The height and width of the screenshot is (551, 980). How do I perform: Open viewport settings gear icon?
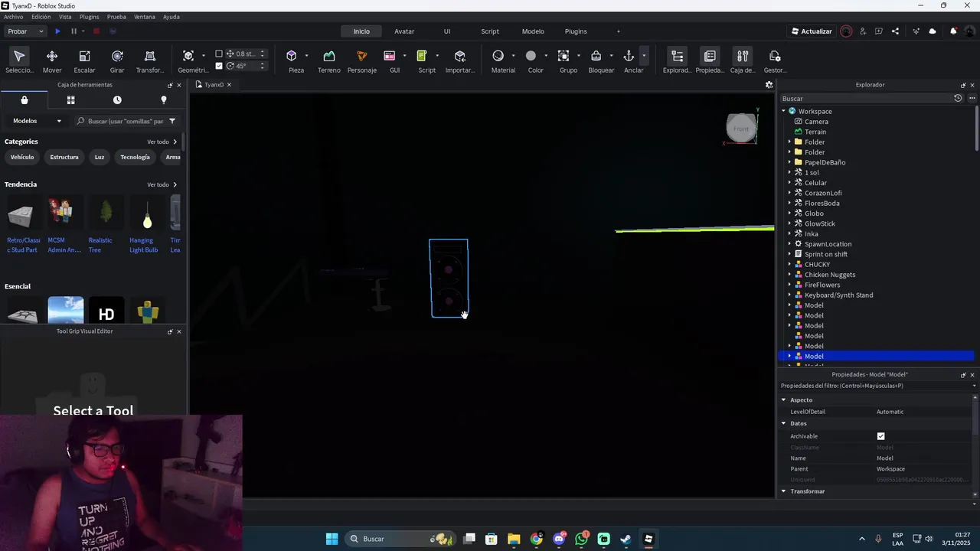(769, 85)
